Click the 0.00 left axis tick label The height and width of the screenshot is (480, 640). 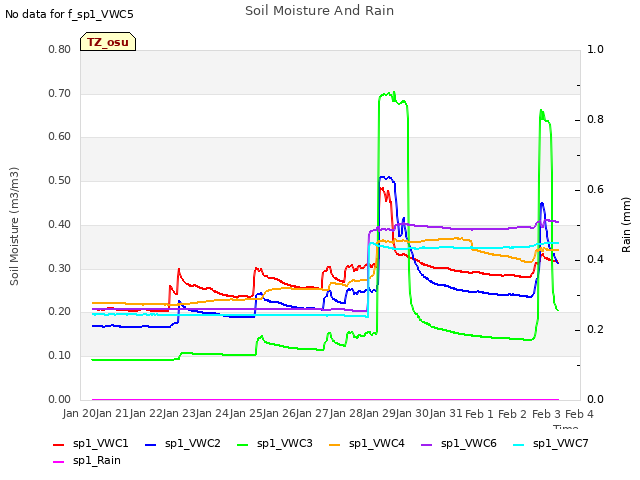click(60, 399)
